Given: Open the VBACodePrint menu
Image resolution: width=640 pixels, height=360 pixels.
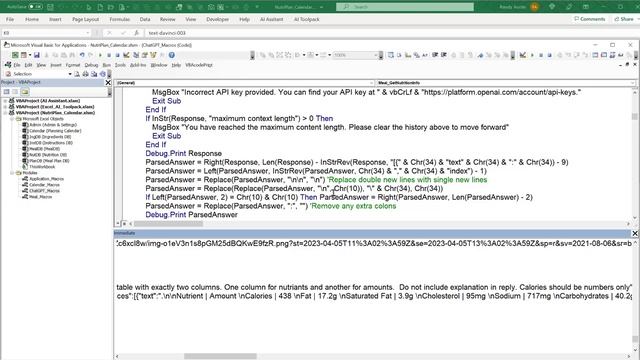Looking at the screenshot, I should (x=199, y=65).
